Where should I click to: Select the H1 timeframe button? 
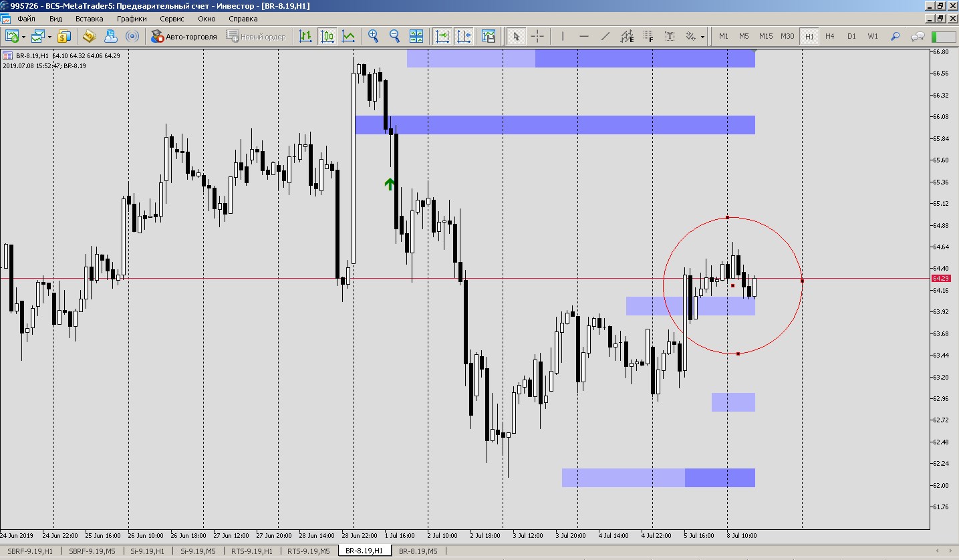[x=809, y=36]
